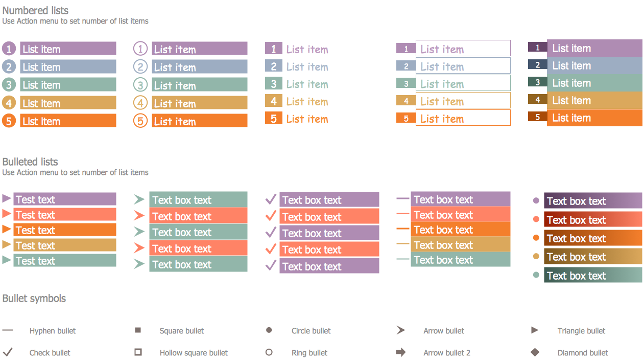Viewport: 644px width, 362px height.
Task: Select the dark purple number 1 tab
Action: pos(537,48)
